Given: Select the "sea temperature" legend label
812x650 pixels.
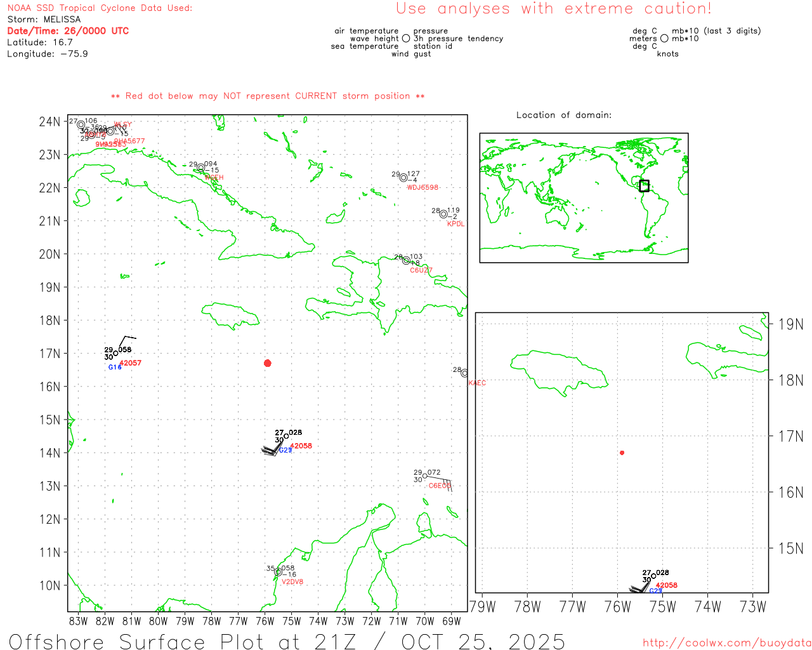Looking at the screenshot, I should click(x=365, y=46).
